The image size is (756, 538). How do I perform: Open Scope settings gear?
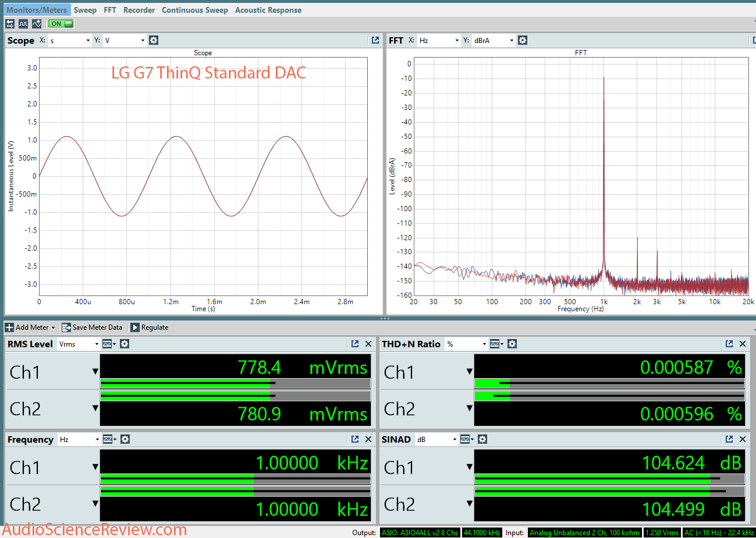[x=154, y=40]
